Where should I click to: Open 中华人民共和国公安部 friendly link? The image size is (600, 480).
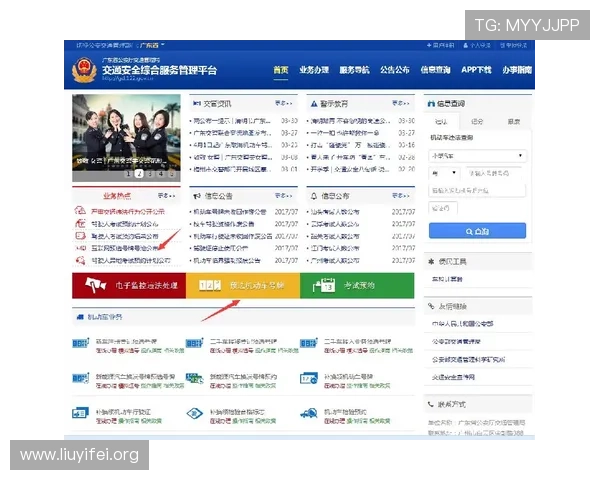463,324
